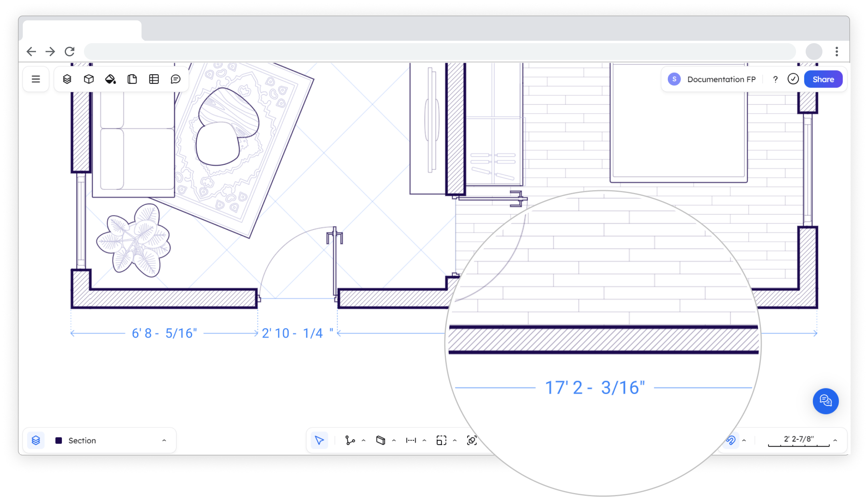Screen dimensions: 868x497
Task: Select the 6' 8 - 5/16" dimension label
Action: click(x=164, y=333)
